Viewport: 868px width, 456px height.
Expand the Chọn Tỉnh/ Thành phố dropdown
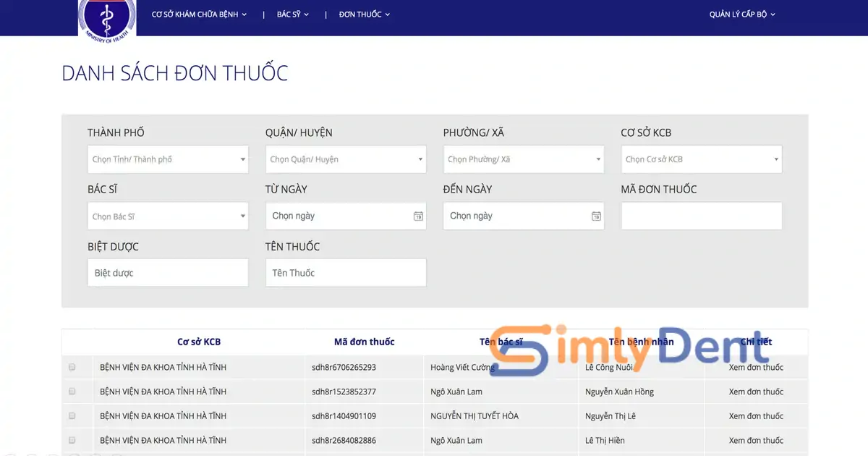pyautogui.click(x=168, y=159)
